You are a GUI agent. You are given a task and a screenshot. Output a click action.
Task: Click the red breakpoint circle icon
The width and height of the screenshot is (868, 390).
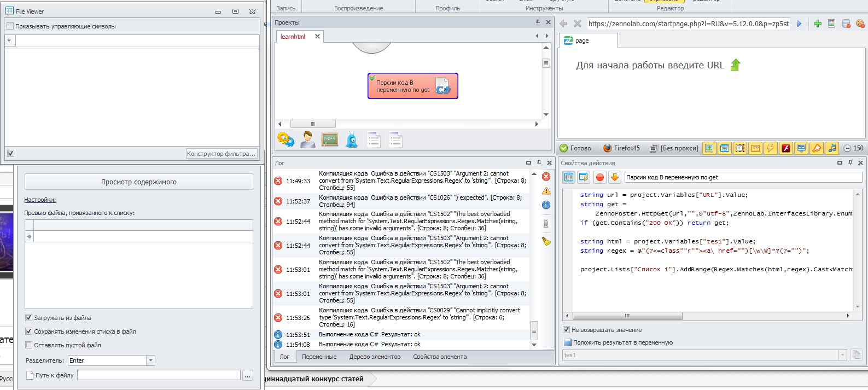(599, 177)
